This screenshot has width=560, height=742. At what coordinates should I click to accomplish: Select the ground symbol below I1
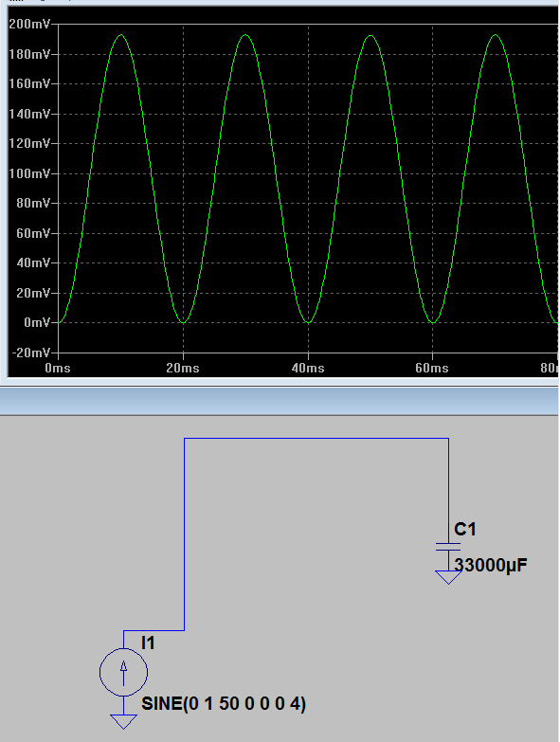123,722
